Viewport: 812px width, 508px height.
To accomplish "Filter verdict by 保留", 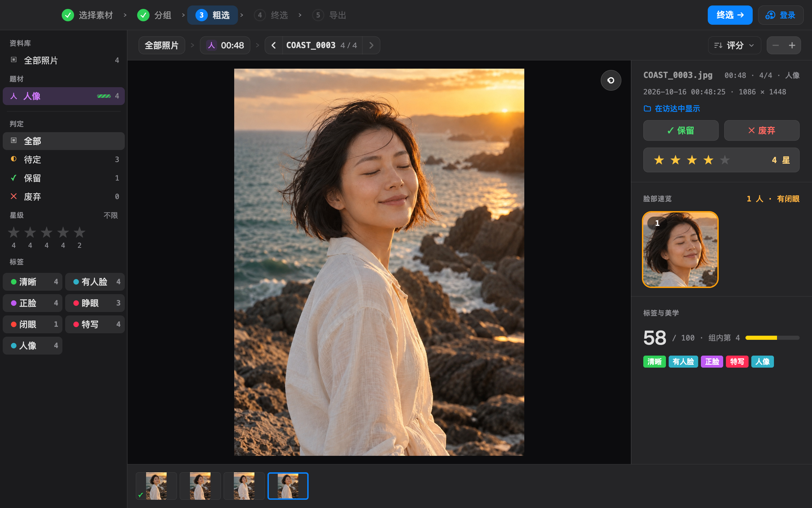I will 64,178.
